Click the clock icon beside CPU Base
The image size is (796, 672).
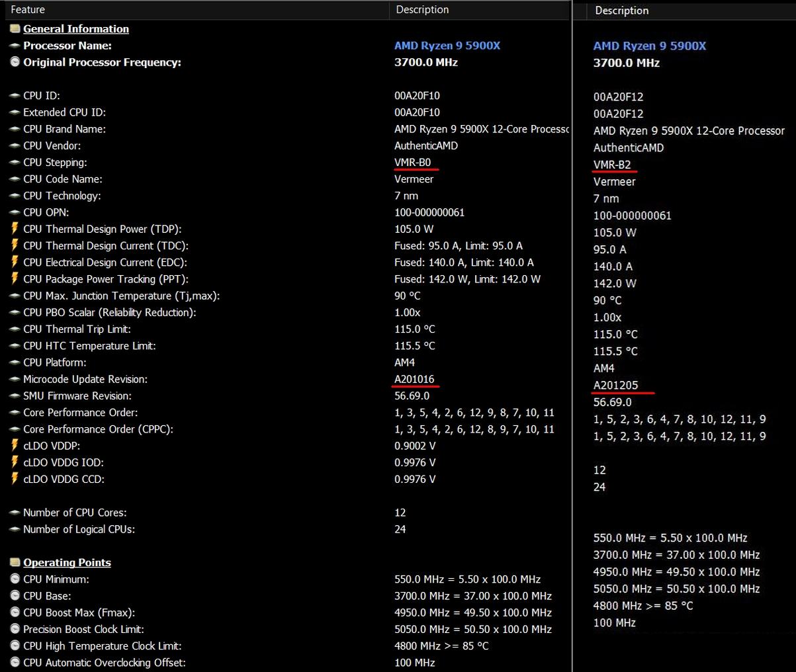pos(15,596)
